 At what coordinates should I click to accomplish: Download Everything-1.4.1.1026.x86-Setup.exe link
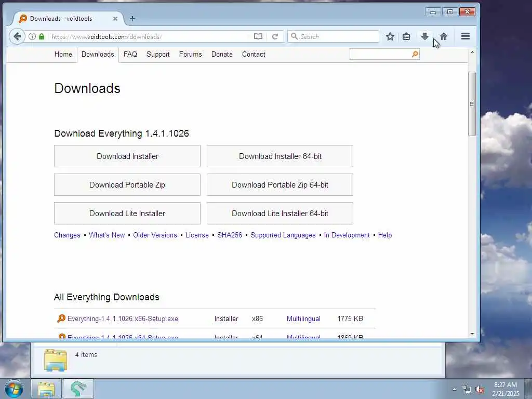pos(123,318)
